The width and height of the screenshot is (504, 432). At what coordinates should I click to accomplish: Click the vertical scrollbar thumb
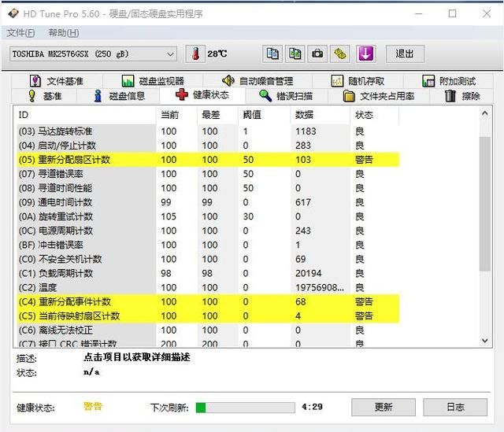(485, 204)
